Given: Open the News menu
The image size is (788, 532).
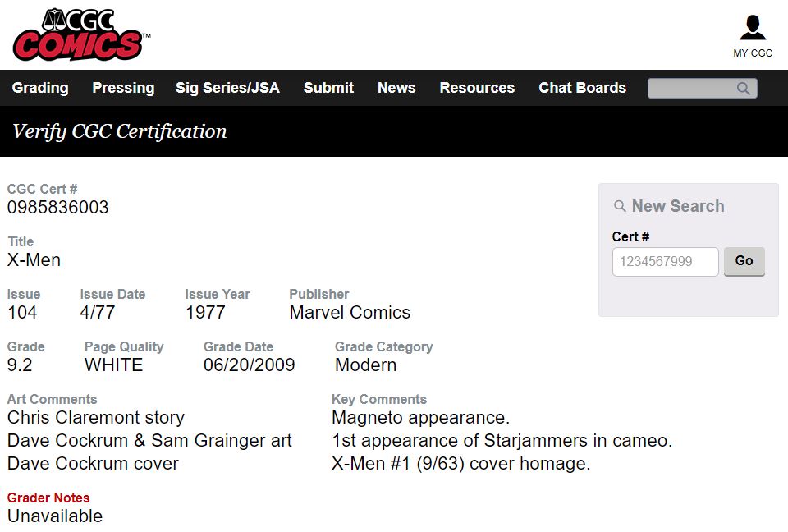Looking at the screenshot, I should (396, 88).
